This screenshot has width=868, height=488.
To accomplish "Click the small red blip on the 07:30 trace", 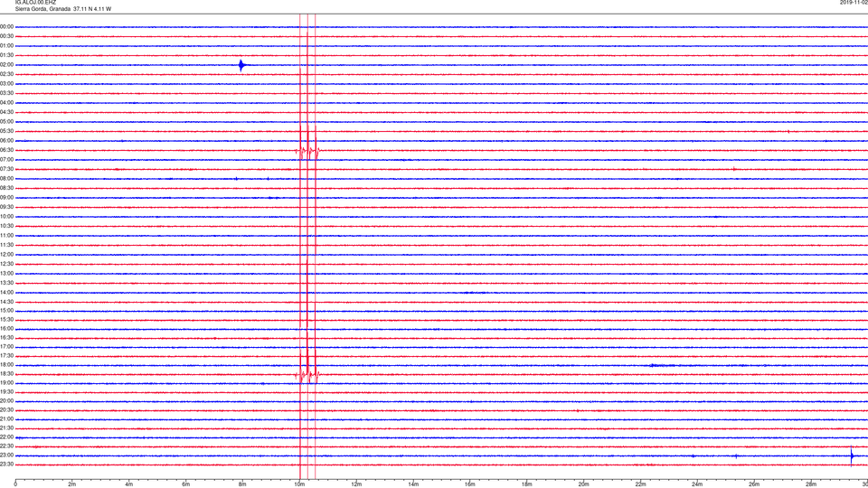I will click(x=734, y=169).
